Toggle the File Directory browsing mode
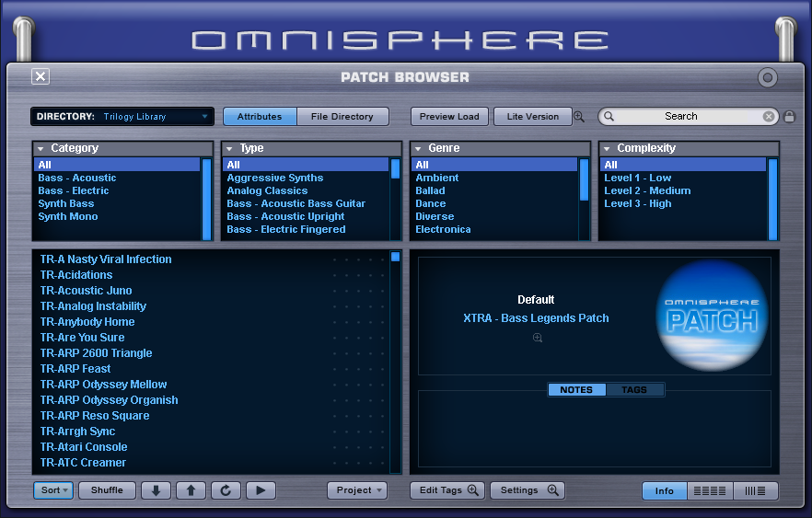 coord(342,117)
